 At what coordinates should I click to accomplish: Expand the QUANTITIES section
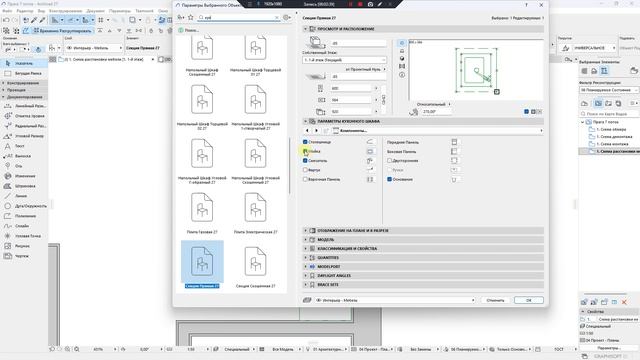305,258
